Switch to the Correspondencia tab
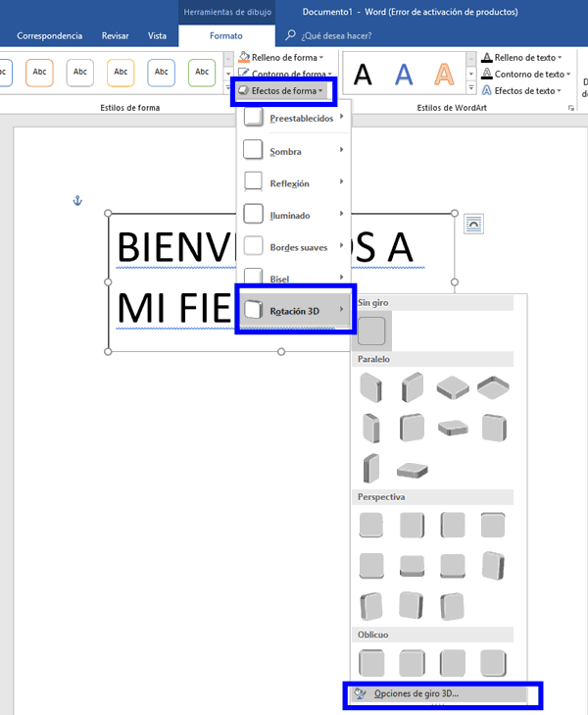Viewport: 588px width, 715px height. (49, 35)
